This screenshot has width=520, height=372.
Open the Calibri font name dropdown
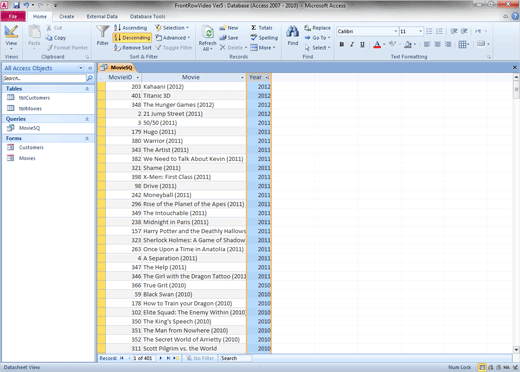pos(396,31)
